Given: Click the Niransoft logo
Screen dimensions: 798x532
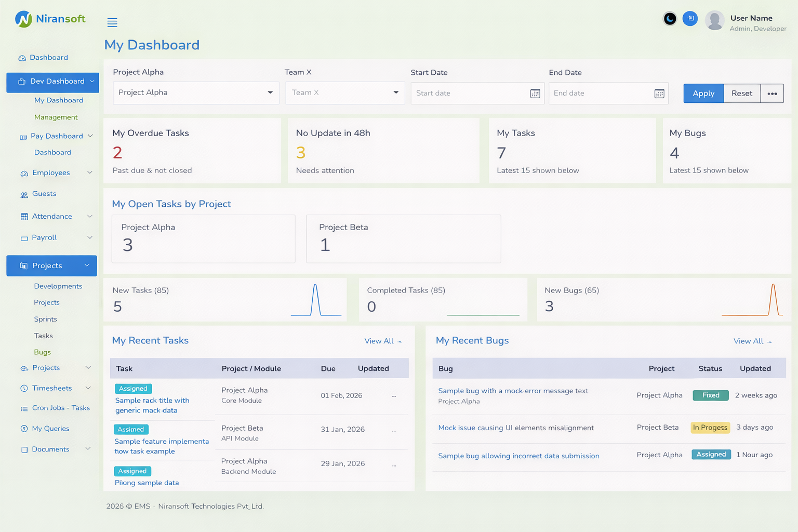Looking at the screenshot, I should pyautogui.click(x=50, y=19).
